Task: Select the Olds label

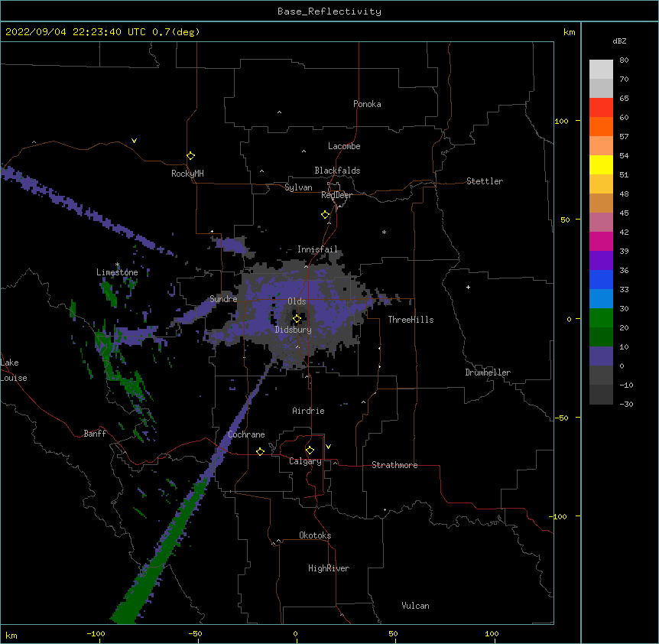Action: coord(297,301)
